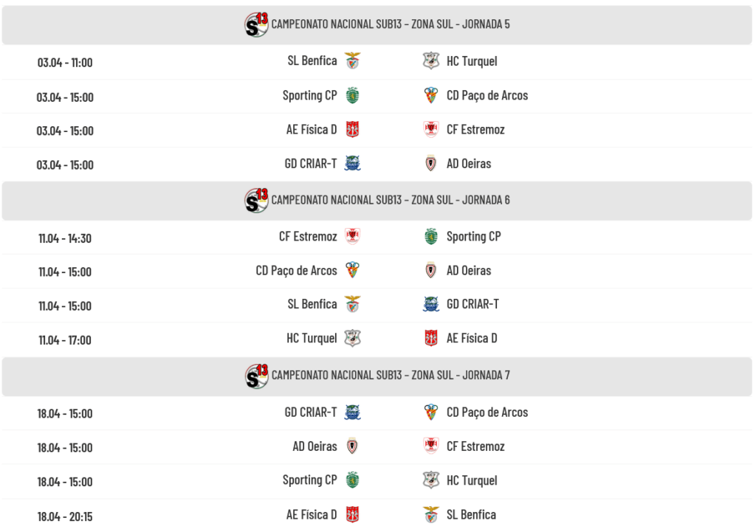Click GD CRIAR-T crest in Jornada 5

click(x=352, y=164)
